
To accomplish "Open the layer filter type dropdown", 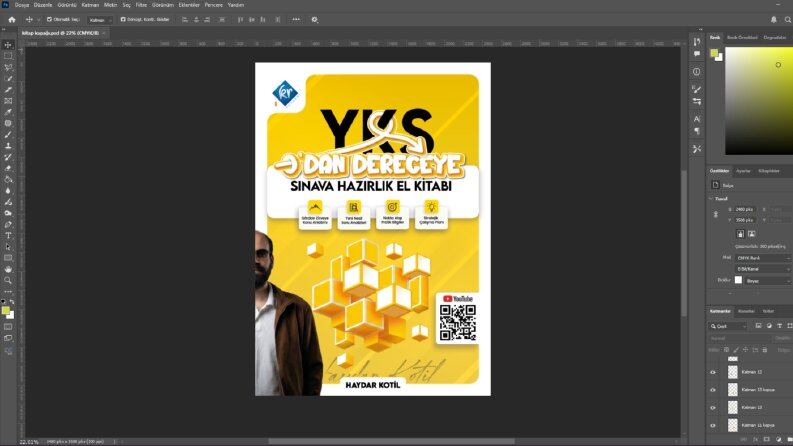I will 728,326.
